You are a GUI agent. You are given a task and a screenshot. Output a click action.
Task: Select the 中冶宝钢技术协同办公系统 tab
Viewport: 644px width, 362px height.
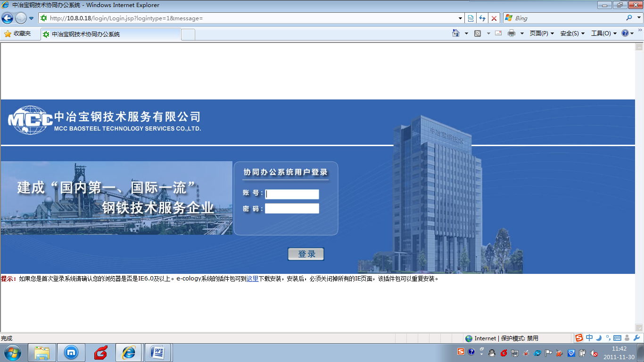[x=111, y=34]
